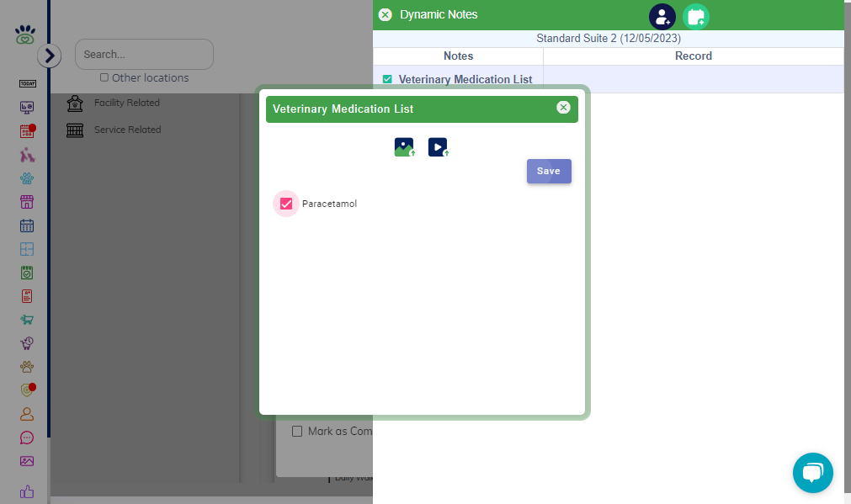Click the upload video icon in dialog

(438, 147)
